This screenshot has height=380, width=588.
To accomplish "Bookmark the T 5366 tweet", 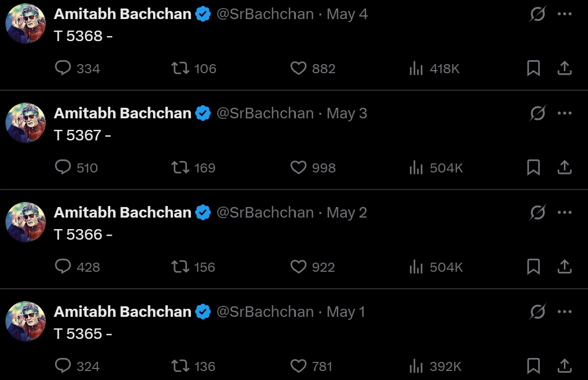I will pos(533,267).
